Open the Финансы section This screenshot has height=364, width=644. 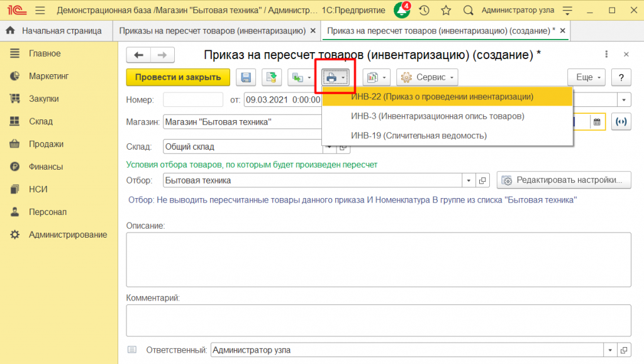45,167
